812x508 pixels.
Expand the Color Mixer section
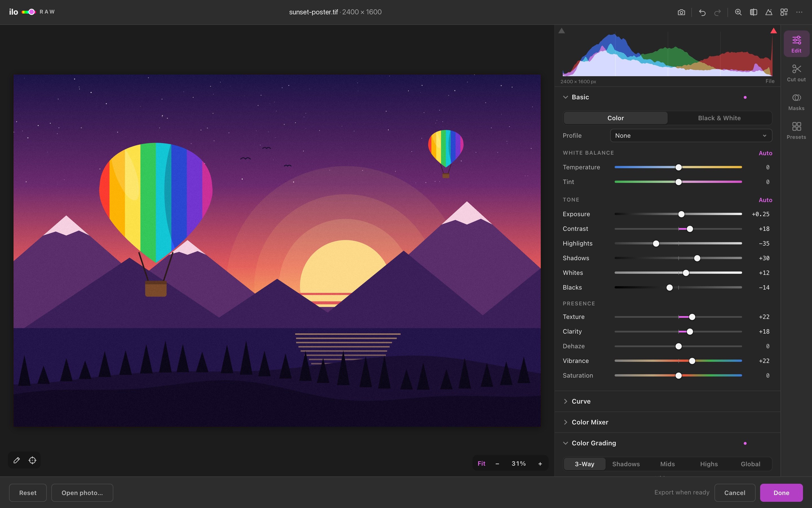(x=565, y=422)
